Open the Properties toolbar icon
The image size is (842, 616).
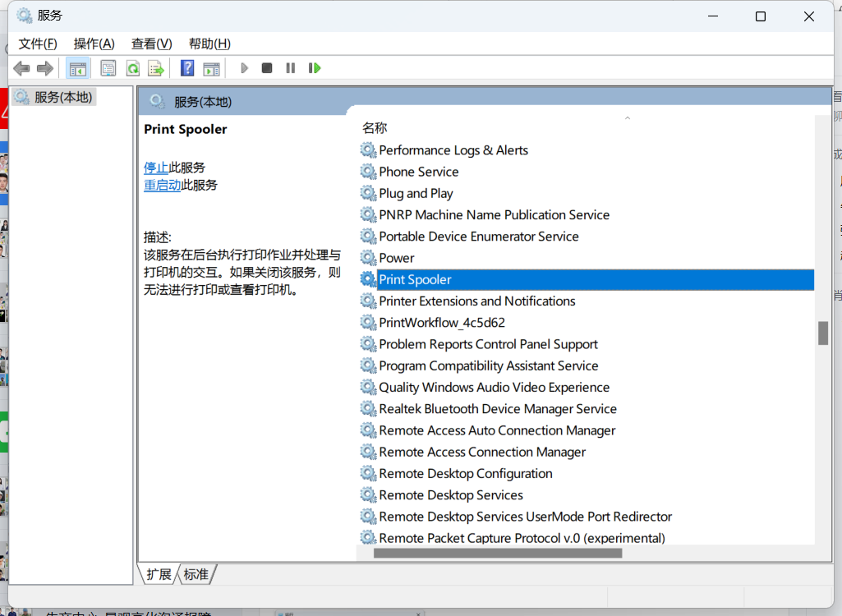click(108, 68)
